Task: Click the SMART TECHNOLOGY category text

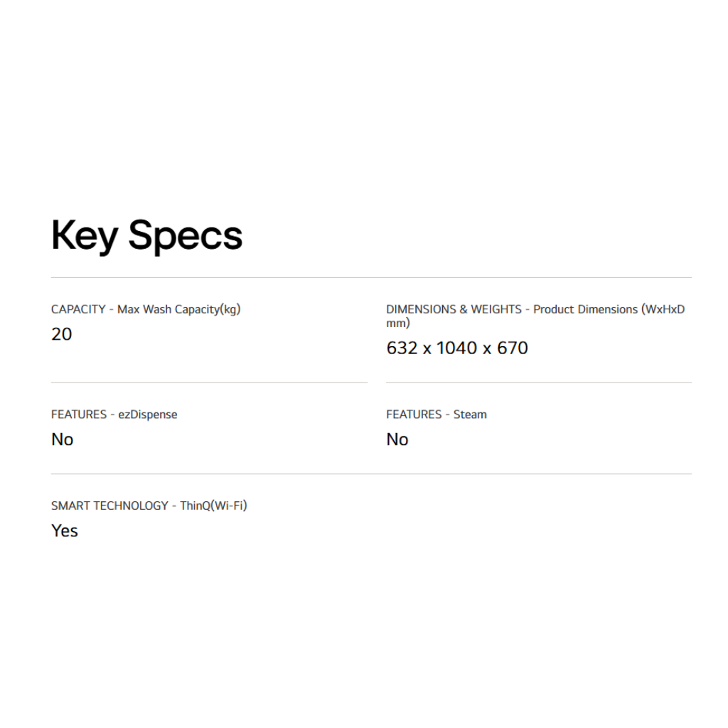Action: (x=109, y=505)
